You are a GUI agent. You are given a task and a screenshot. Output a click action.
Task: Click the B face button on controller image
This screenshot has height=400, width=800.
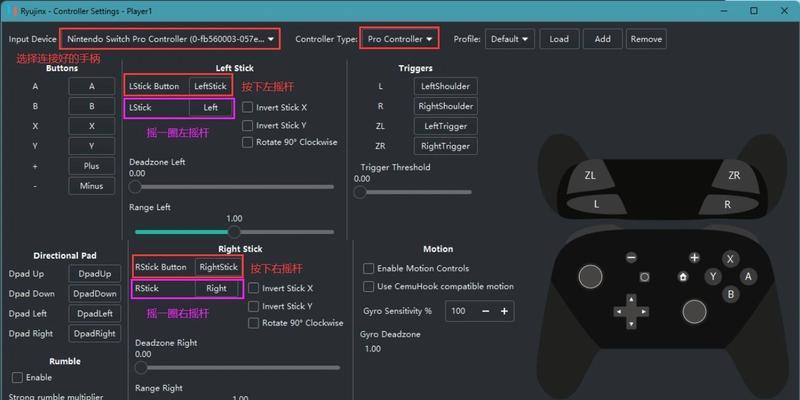click(731, 294)
